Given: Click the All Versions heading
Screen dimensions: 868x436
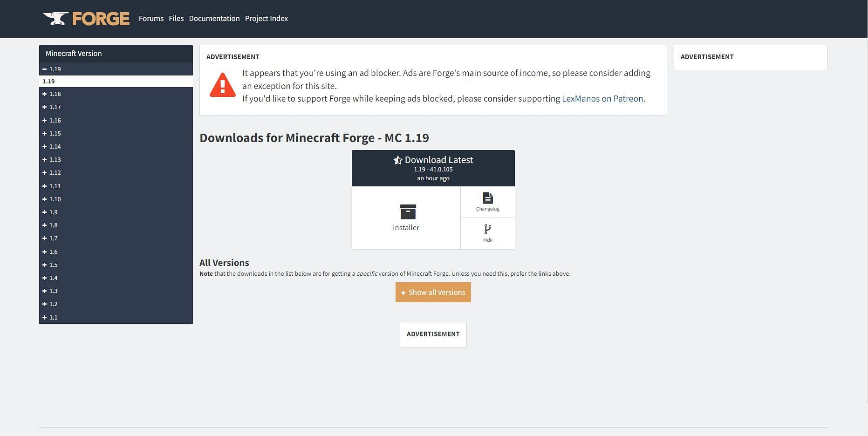Looking at the screenshot, I should [x=224, y=263].
